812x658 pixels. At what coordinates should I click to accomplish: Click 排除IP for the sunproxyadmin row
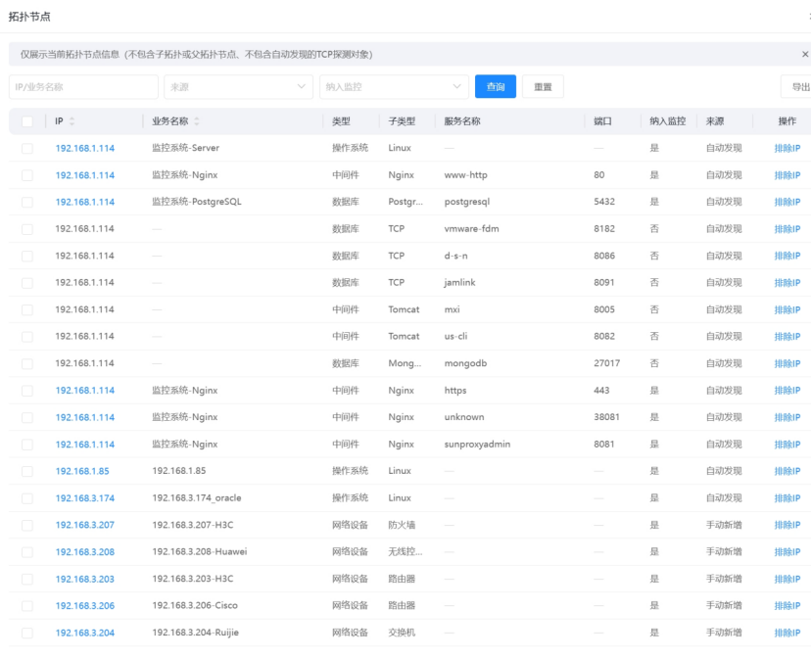click(x=788, y=445)
